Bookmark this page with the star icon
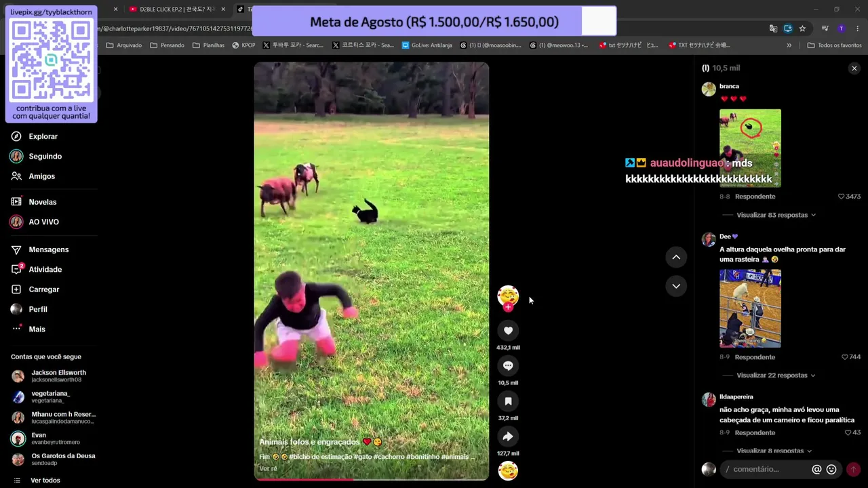868x488 pixels. pos(802,28)
